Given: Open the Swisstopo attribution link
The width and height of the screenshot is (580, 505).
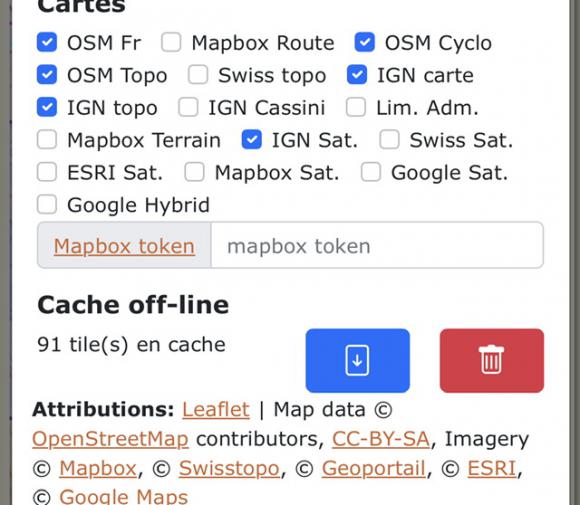Looking at the screenshot, I should 229,469.
